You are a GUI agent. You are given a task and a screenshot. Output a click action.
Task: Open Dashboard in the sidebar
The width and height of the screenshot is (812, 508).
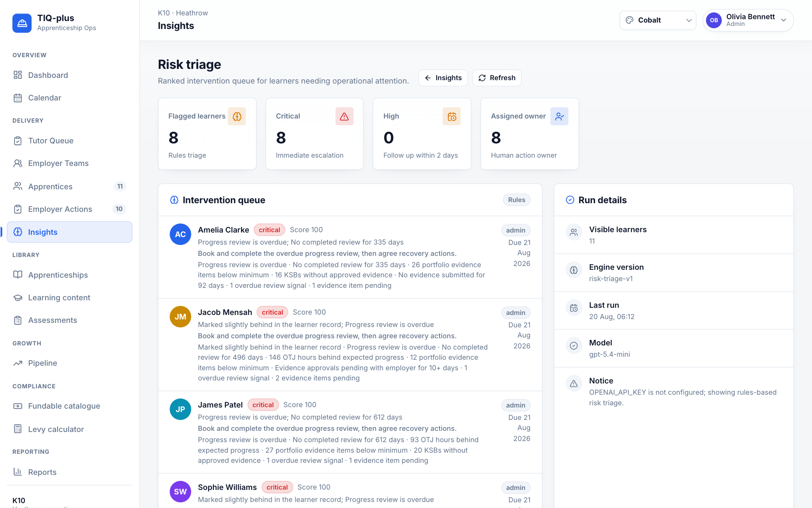70,75
